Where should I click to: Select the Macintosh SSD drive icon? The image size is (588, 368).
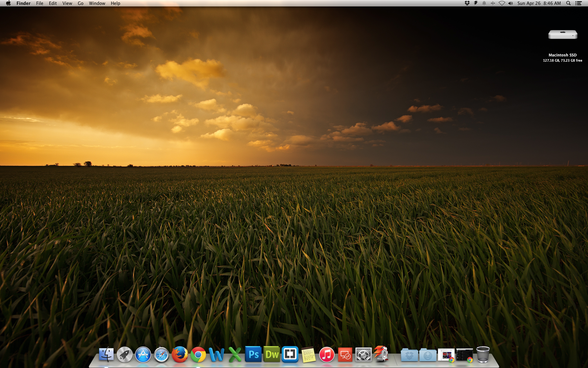(x=563, y=35)
